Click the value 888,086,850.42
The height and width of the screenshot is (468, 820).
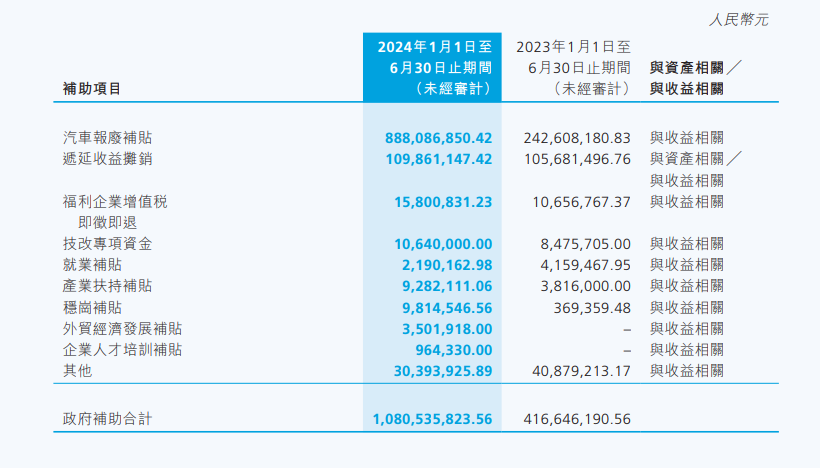[438, 138]
